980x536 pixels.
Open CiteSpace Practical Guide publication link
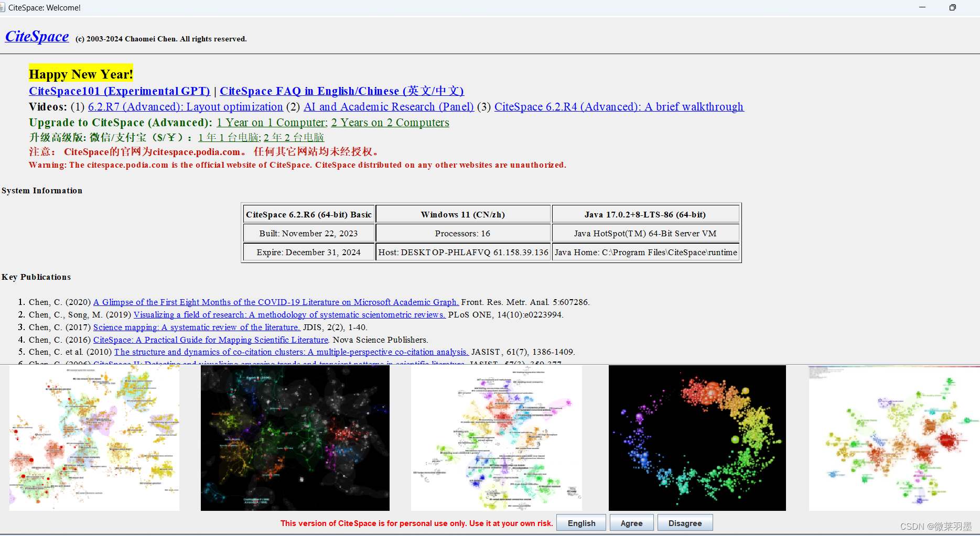coord(211,340)
